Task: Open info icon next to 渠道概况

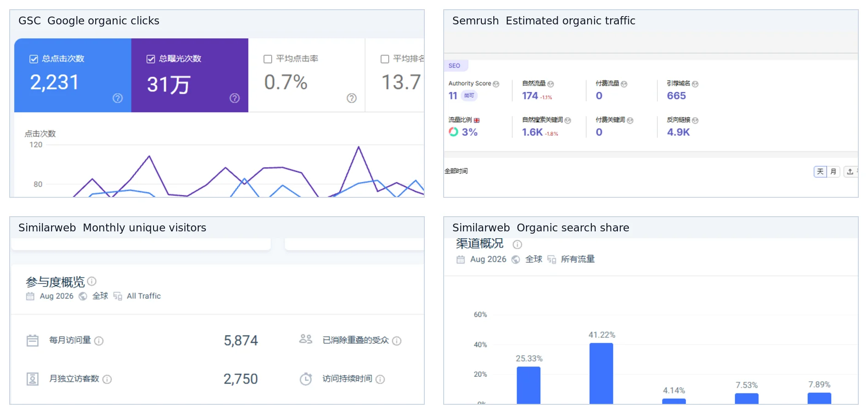Action: point(517,244)
